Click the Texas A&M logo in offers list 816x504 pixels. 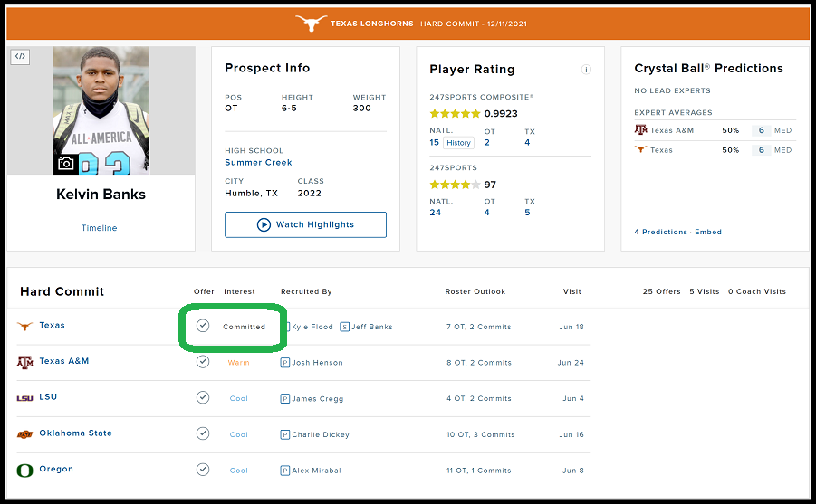tap(24, 362)
